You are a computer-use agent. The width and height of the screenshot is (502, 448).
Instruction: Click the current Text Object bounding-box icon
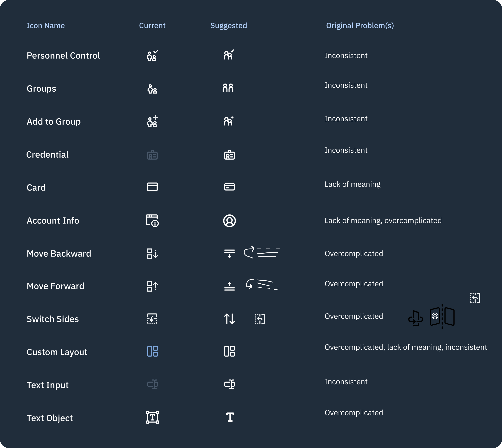coord(152,417)
